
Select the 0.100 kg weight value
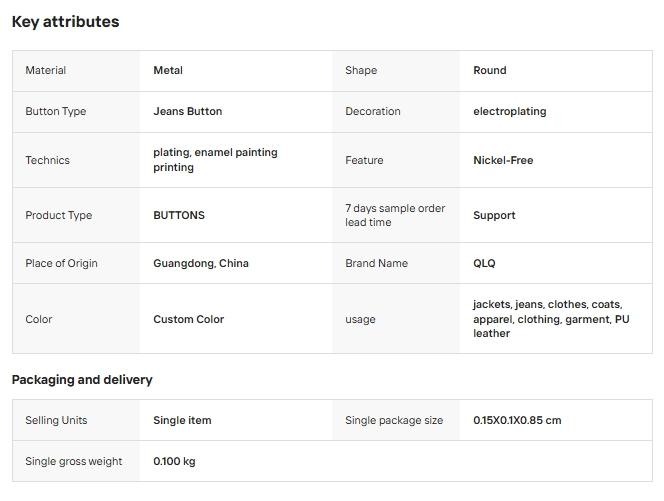pos(174,462)
